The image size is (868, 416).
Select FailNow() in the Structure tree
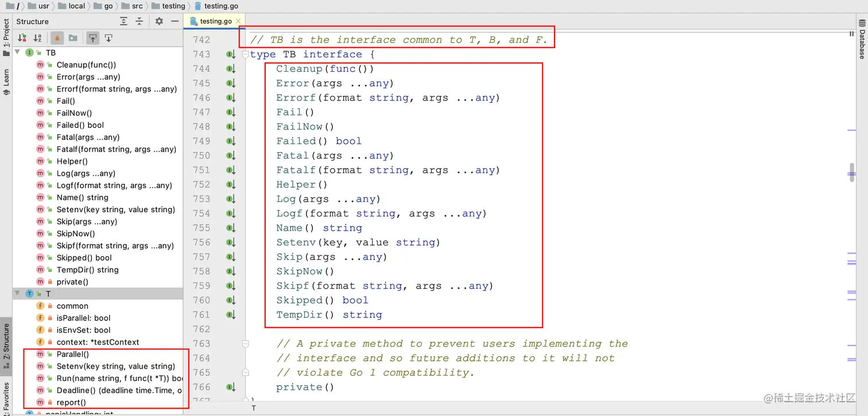(x=74, y=113)
